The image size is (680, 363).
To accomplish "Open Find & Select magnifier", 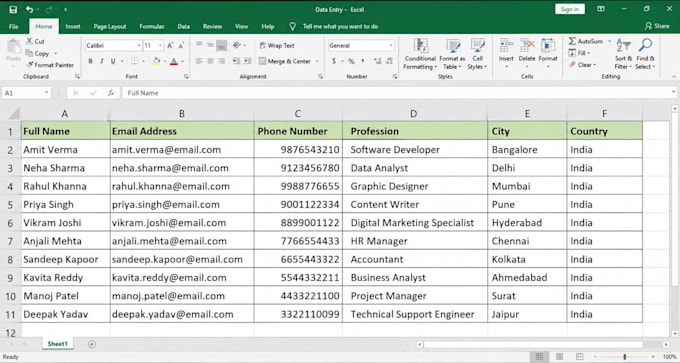I will [x=645, y=54].
